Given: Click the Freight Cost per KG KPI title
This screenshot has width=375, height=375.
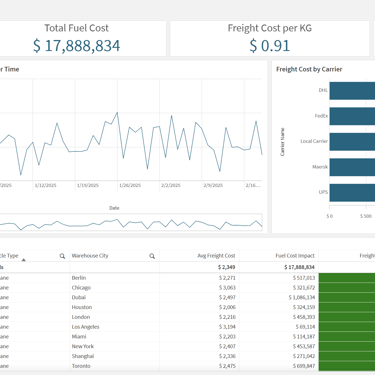Looking at the screenshot, I should pyautogui.click(x=270, y=28).
